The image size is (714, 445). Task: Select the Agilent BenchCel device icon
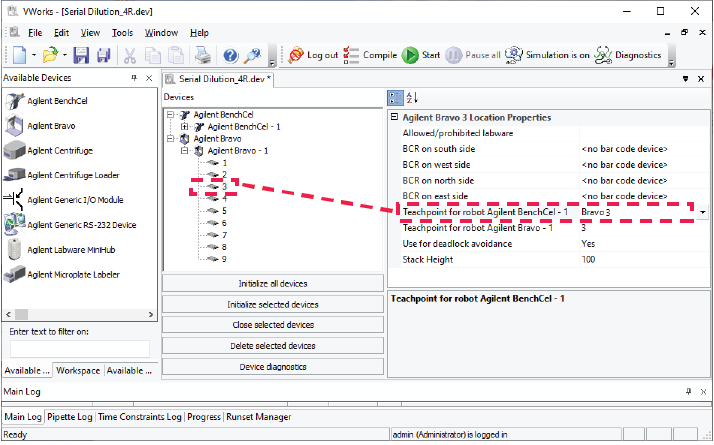[x=15, y=101]
